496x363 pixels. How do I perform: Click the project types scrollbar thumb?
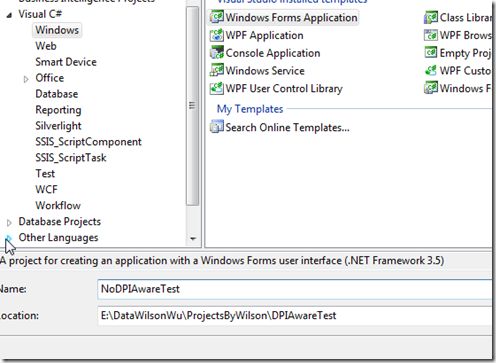click(192, 106)
